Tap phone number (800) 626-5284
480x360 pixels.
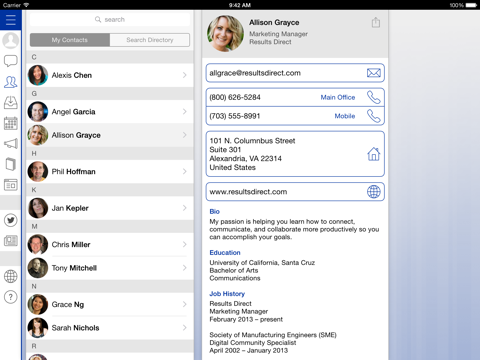click(235, 97)
